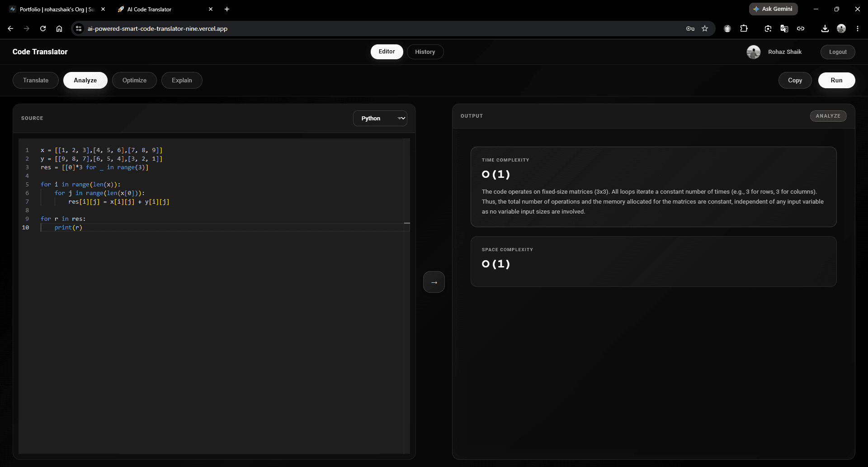The image size is (868, 467).
Task: Reload the page with the refresh icon
Action: [x=43, y=29]
